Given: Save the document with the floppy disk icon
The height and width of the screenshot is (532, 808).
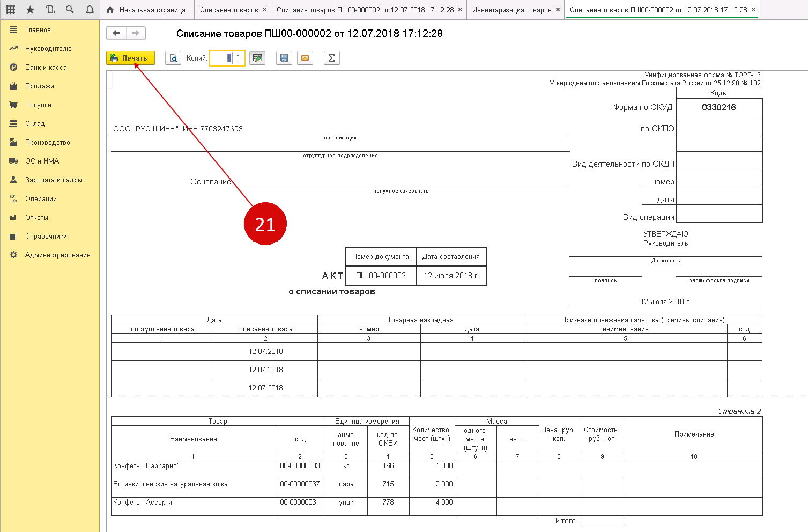Looking at the screenshot, I should [x=284, y=58].
